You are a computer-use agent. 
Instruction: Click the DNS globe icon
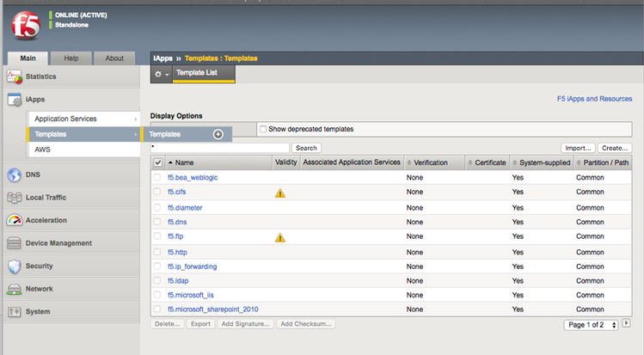[14, 174]
